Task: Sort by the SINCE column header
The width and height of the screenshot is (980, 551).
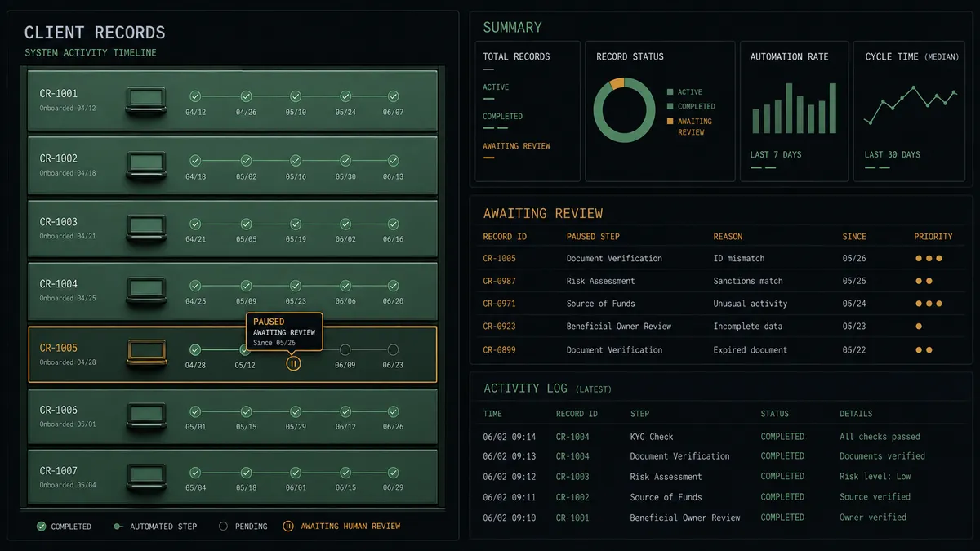Action: [x=854, y=237]
